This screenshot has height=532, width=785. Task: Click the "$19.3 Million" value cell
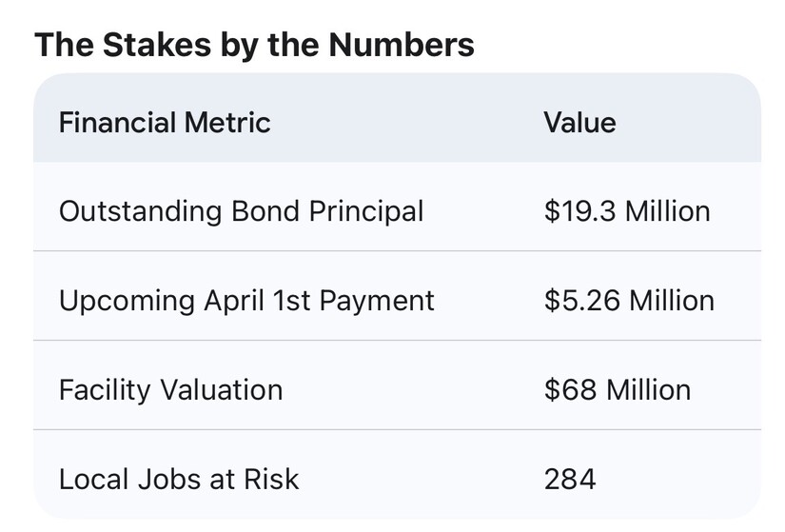click(627, 210)
